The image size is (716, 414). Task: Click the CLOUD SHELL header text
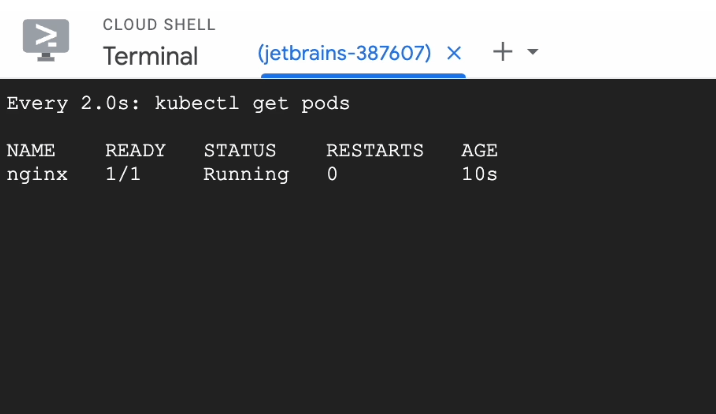point(159,24)
